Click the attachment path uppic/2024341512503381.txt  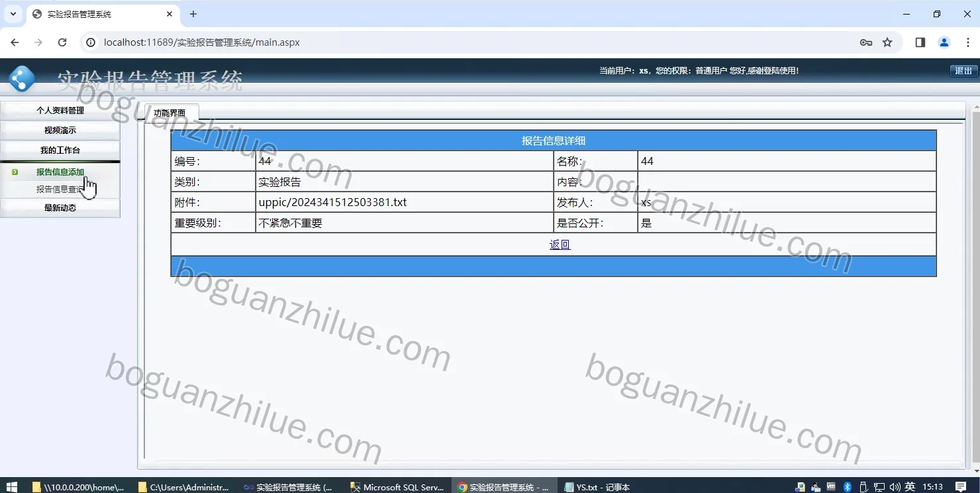click(x=332, y=203)
